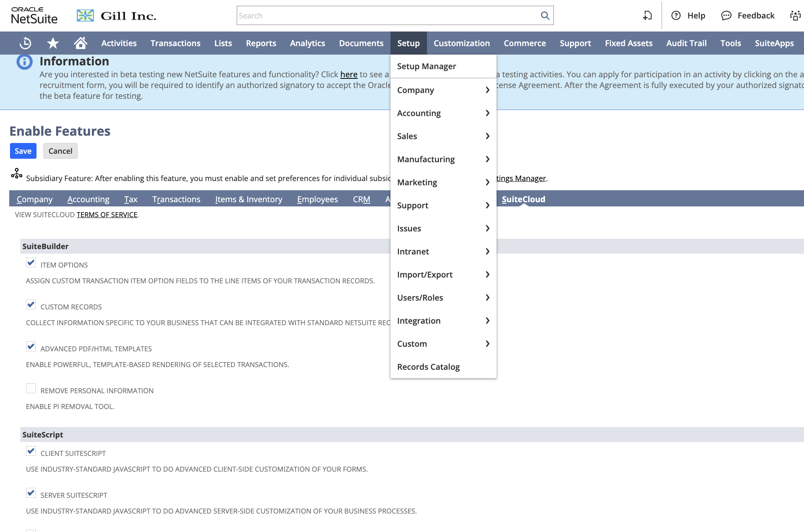
Task: Open the TERMS OF SERVICE link
Action: coord(106,214)
